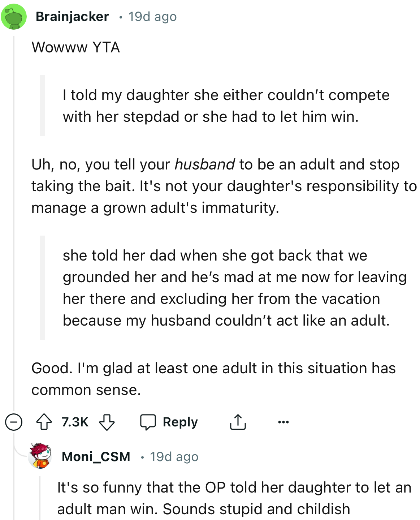
Task: Visit the Moni_CSM username profile
Action: (x=96, y=457)
